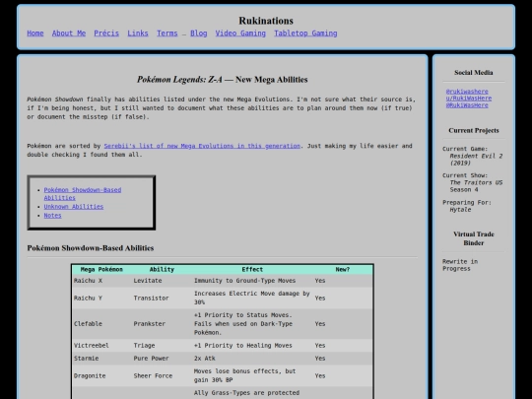Screen dimensions: 532x399
Task: Visit the Terms page
Action: [x=167, y=33]
